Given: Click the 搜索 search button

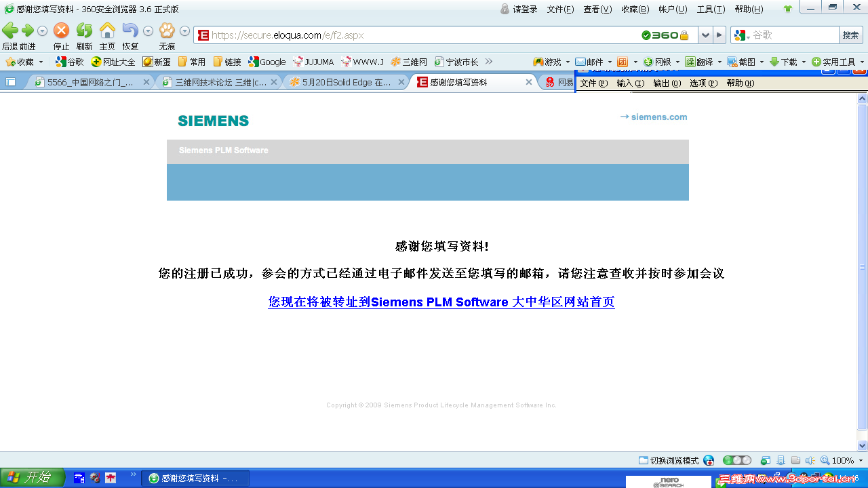Looking at the screenshot, I should point(850,35).
